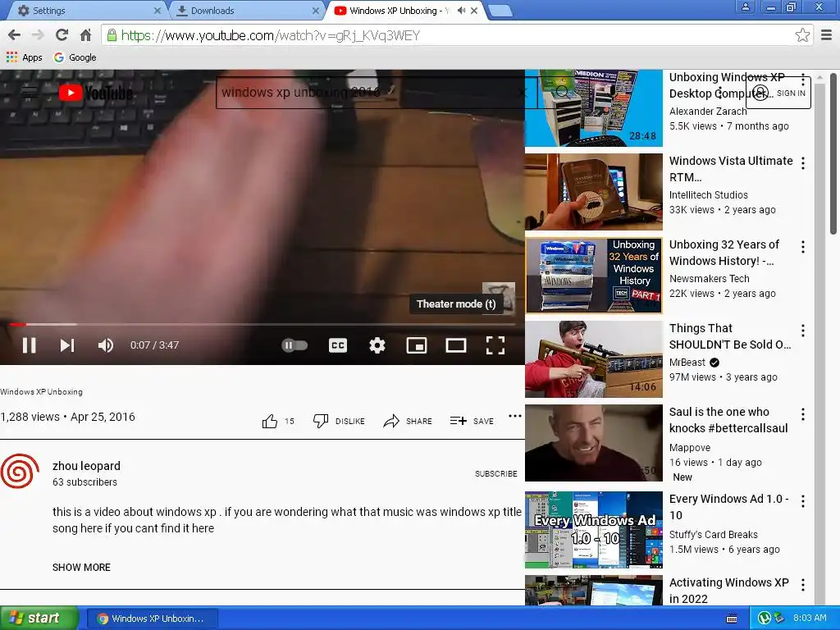Click the on-screen keyboard tray icon
The height and width of the screenshot is (630, 840).
pyautogui.click(x=731, y=619)
